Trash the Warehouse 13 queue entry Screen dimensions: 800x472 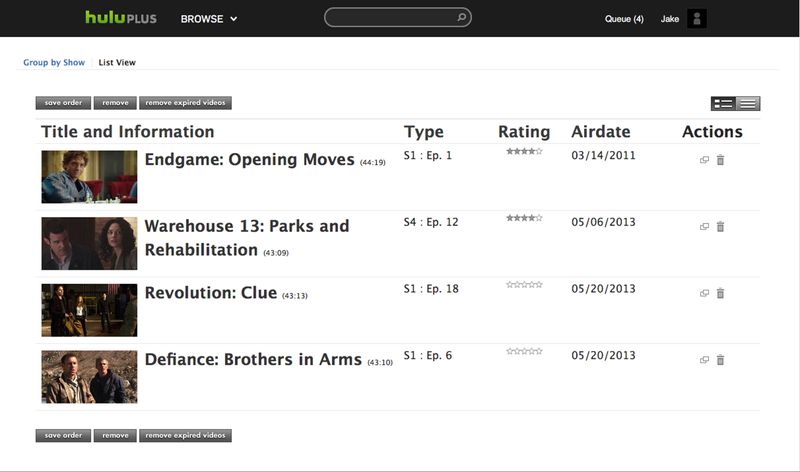(x=720, y=227)
